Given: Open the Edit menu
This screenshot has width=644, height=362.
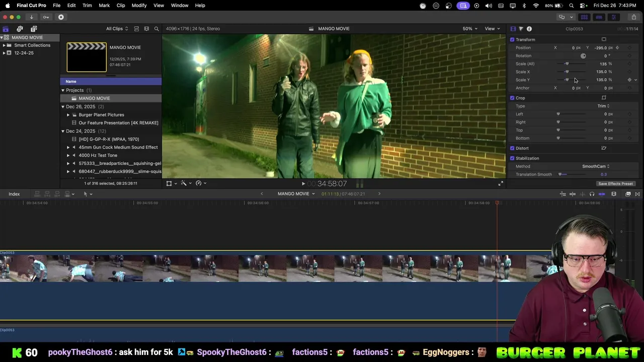Looking at the screenshot, I should tap(71, 5).
